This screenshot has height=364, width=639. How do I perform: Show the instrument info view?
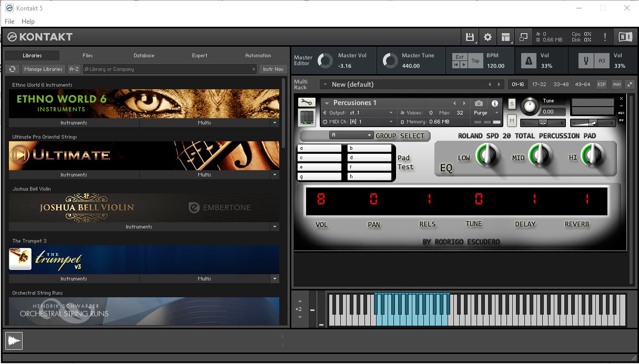(x=494, y=103)
